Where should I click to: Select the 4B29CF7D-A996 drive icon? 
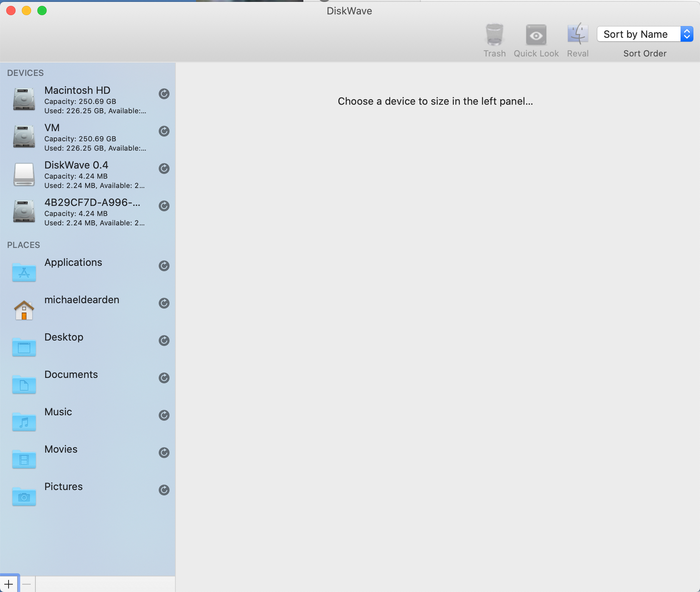pos(24,211)
